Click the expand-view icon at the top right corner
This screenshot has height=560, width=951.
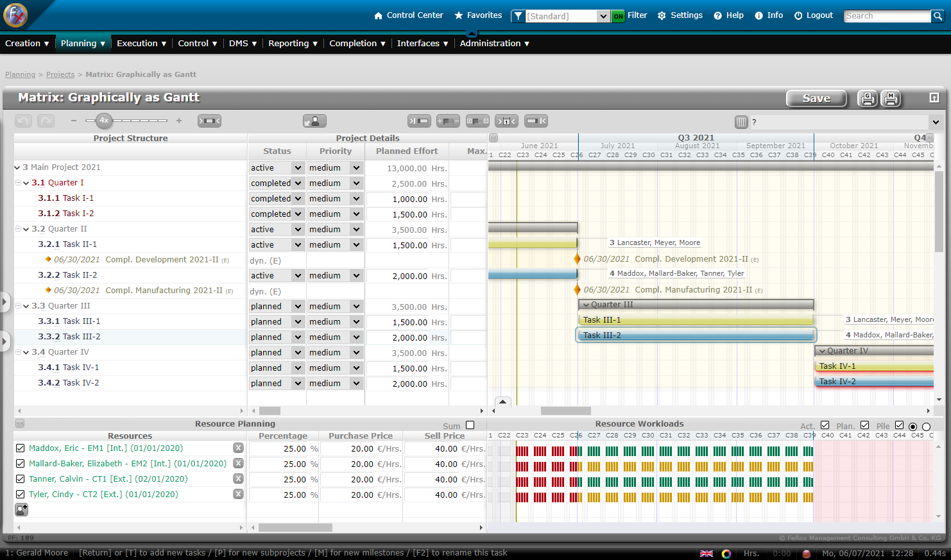coord(934,98)
